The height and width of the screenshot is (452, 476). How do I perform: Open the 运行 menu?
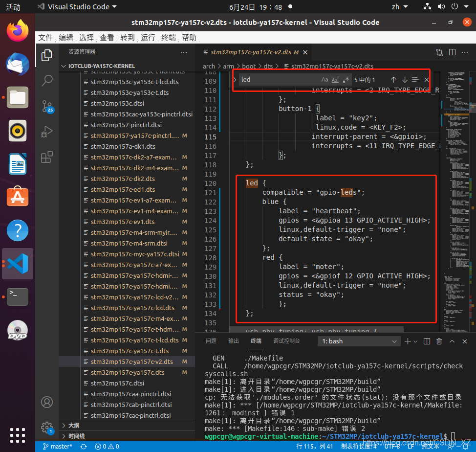click(148, 37)
